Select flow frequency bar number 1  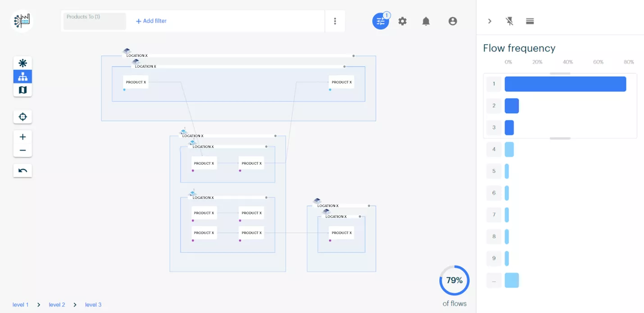(565, 84)
